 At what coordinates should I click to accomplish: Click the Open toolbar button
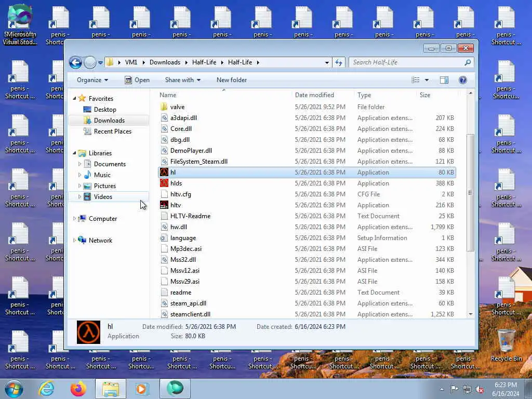pyautogui.click(x=137, y=80)
